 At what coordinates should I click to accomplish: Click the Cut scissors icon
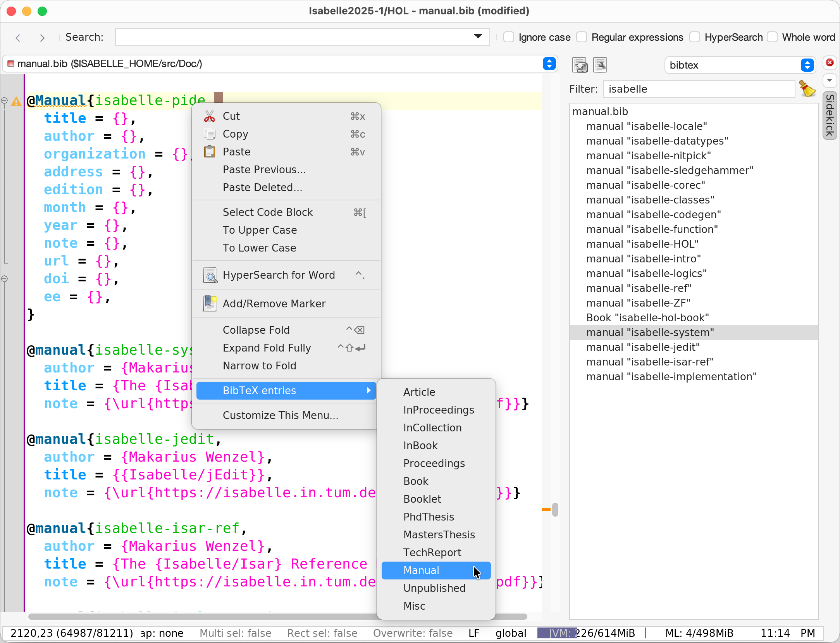(x=210, y=116)
